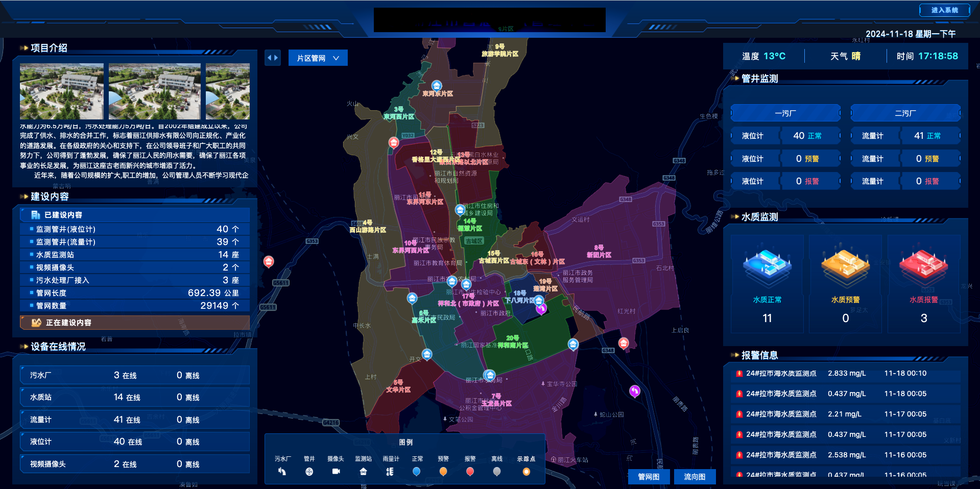Click the 污水厂 3 在线 row
The image size is (980, 489).
pyautogui.click(x=135, y=375)
